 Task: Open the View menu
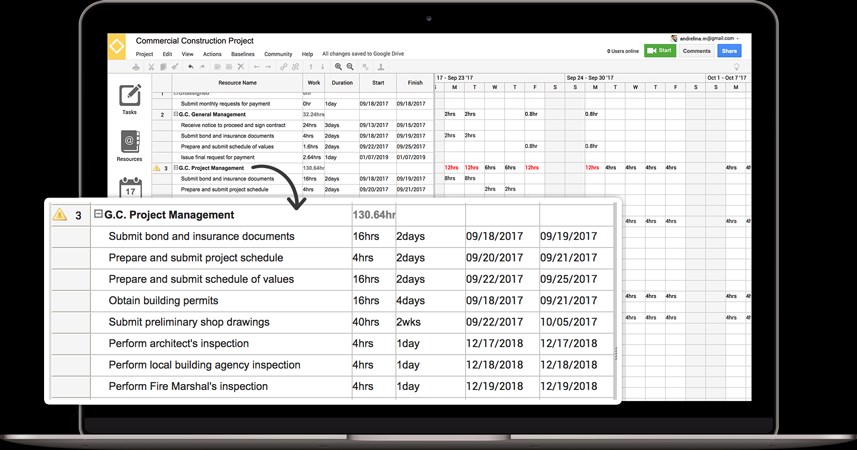click(187, 54)
